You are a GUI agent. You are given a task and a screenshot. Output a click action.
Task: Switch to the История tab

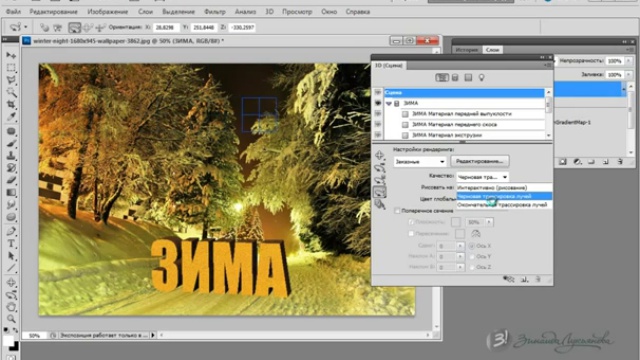point(467,50)
